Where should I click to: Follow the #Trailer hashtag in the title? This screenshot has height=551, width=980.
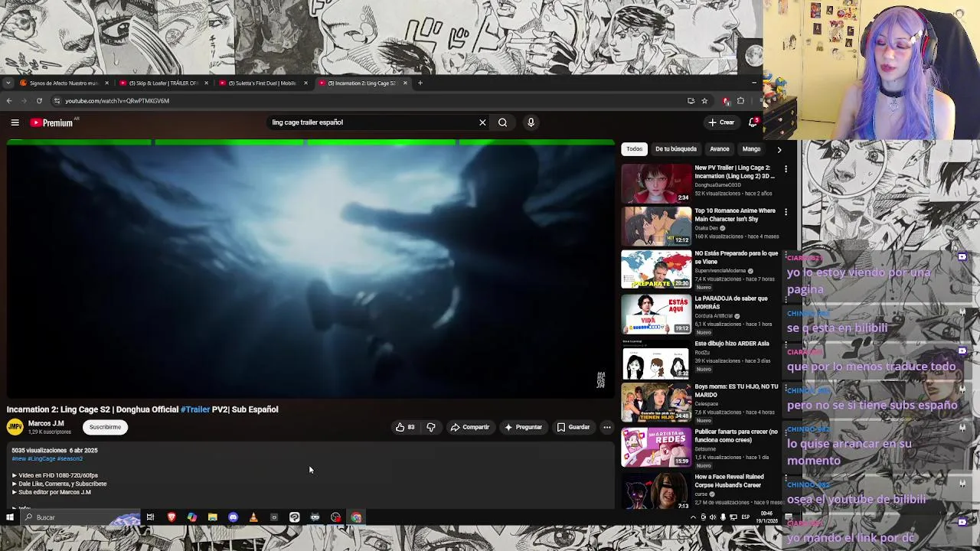click(x=195, y=409)
